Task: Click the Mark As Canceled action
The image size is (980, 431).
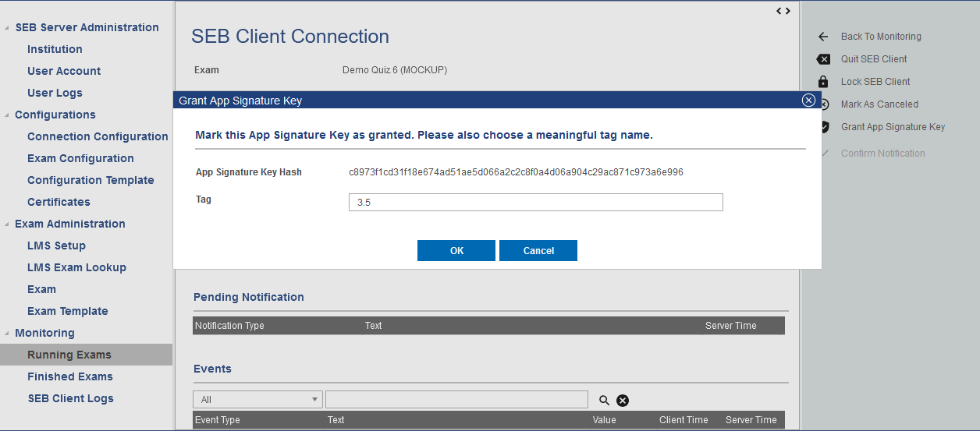Action: pos(879,104)
